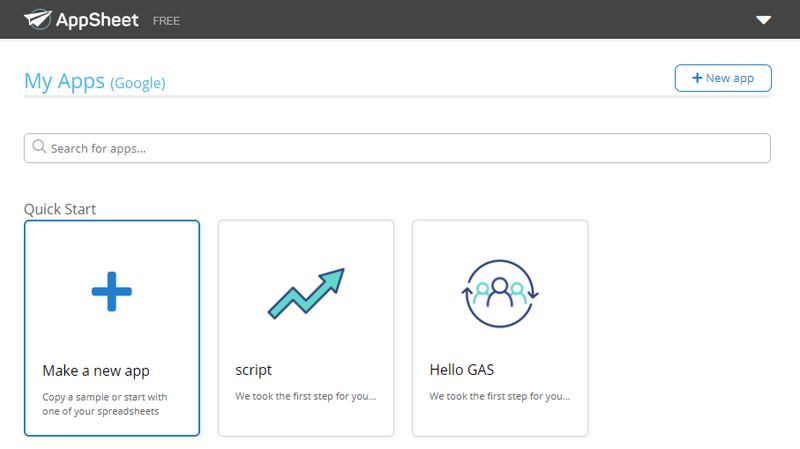Click the Copy a sample description text
800x449 pixels.
click(x=105, y=403)
